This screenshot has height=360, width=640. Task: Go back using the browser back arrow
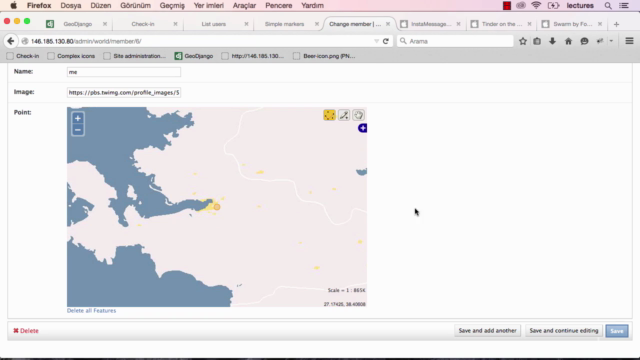11,41
